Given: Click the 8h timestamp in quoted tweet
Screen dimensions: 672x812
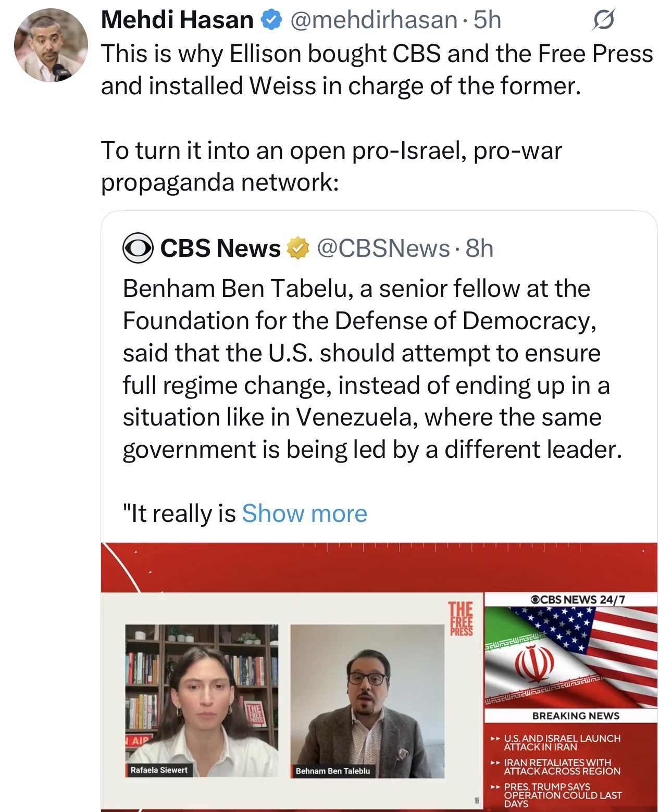Looking at the screenshot, I should click(x=479, y=249).
